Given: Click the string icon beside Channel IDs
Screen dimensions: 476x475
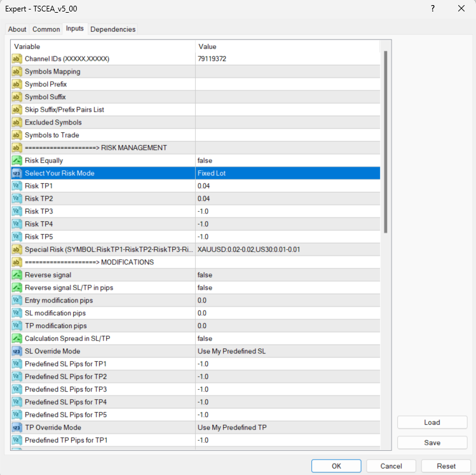Looking at the screenshot, I should [17, 59].
